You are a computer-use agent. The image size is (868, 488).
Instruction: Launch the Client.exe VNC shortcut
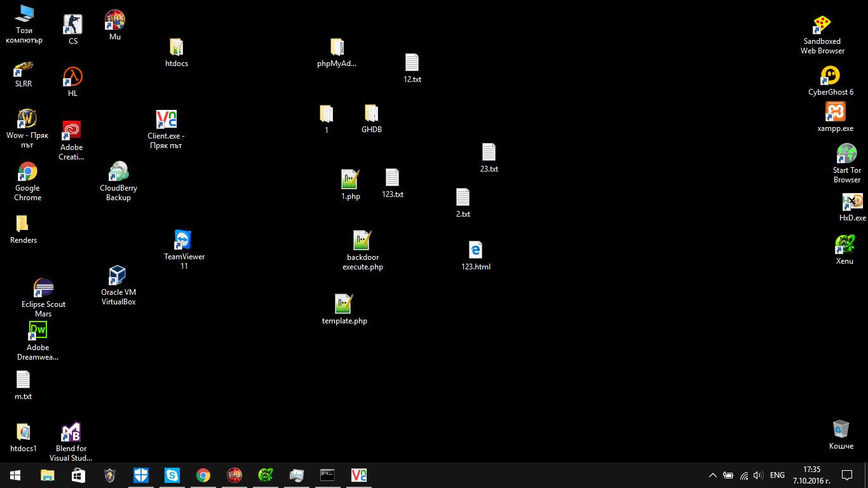[166, 129]
